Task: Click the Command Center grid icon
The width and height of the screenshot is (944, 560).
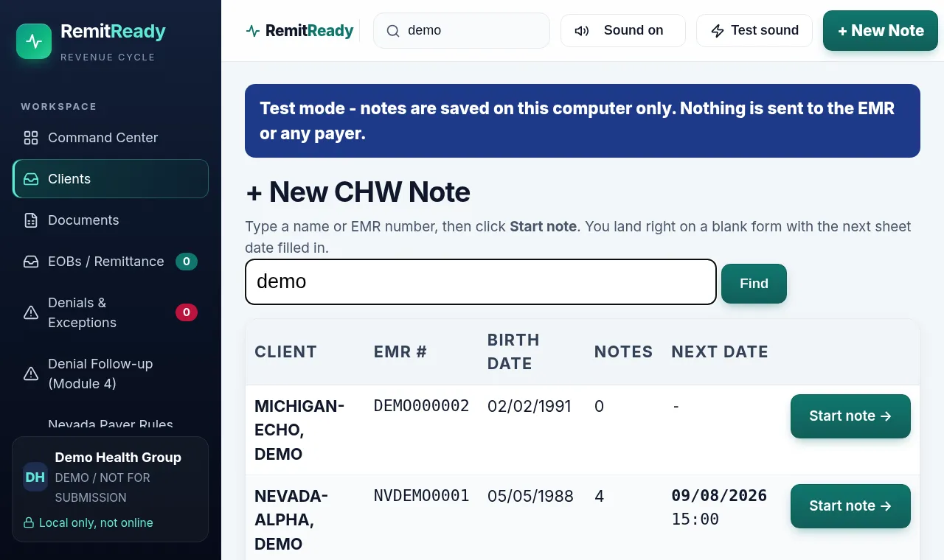Action: [31, 138]
